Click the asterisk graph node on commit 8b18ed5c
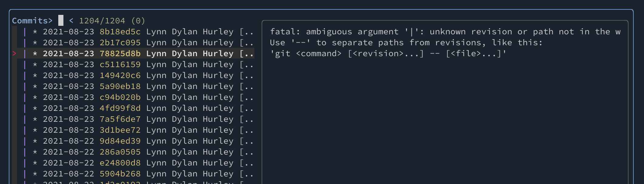Screen dimensions: 644x184 point(34,32)
